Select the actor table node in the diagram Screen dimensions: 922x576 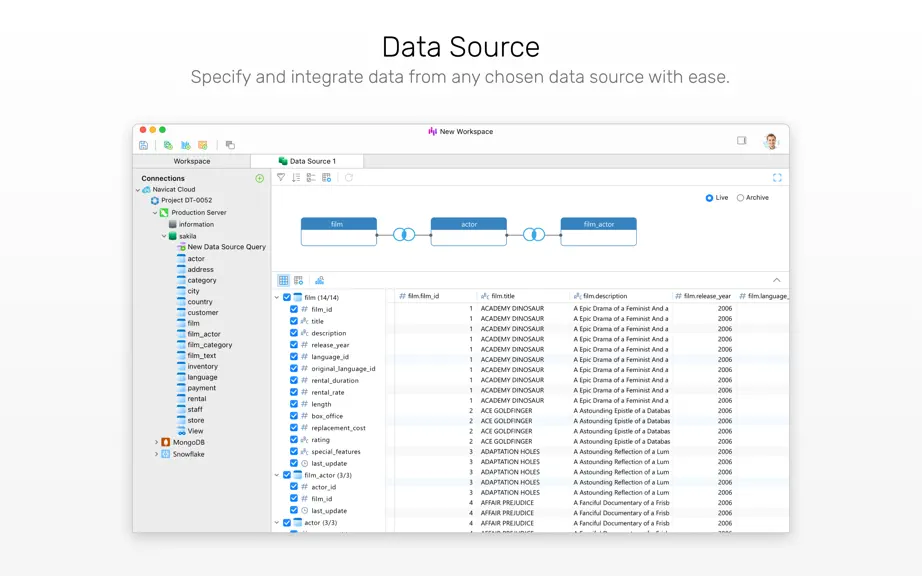[469, 231]
